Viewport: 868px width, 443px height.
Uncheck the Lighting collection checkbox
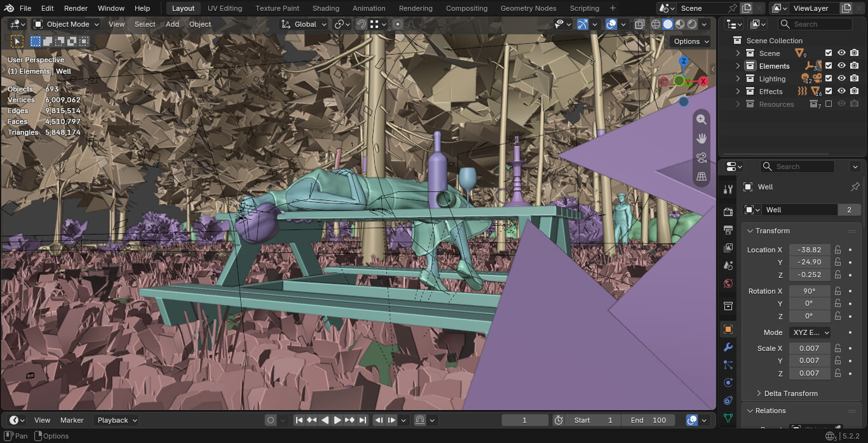[x=829, y=78]
